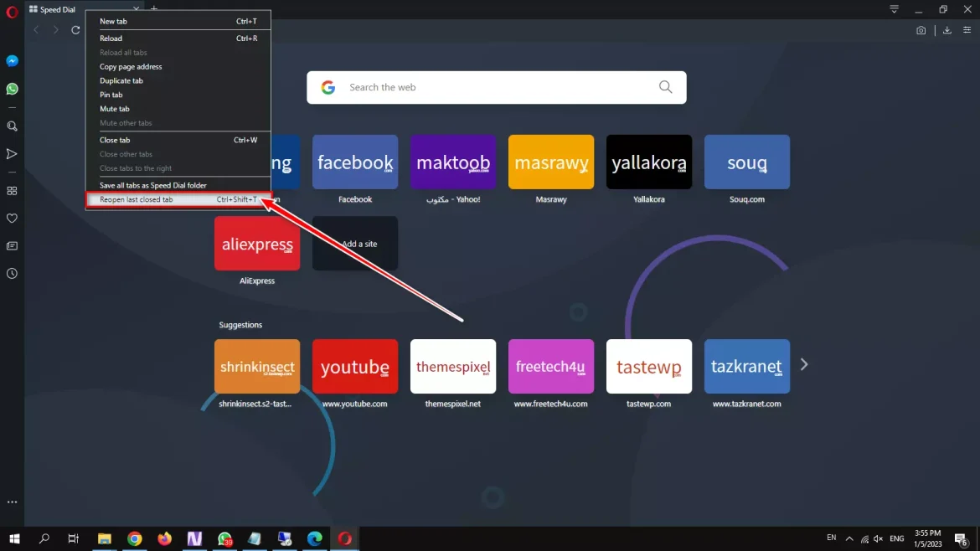Open the youtube suggestion tile
This screenshot has height=551, width=980.
pos(355,367)
